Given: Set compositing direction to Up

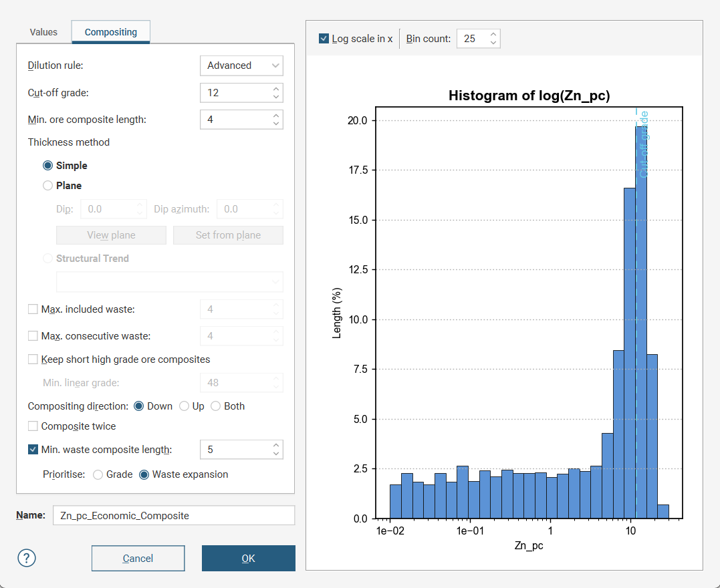Looking at the screenshot, I should [x=184, y=406].
